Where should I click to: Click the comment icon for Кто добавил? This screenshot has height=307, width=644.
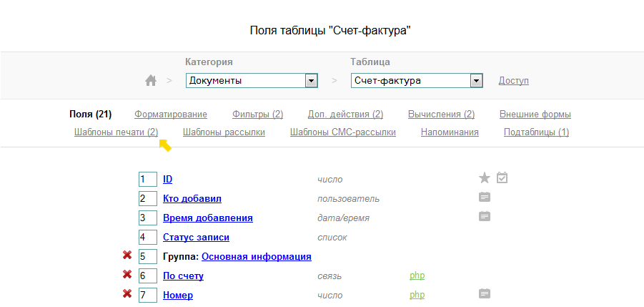pyautogui.click(x=485, y=197)
